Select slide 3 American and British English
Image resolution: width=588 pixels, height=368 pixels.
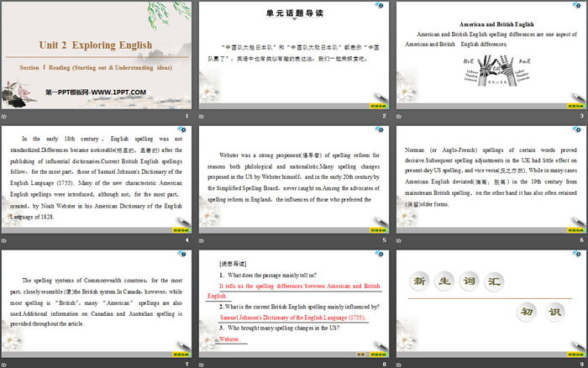point(491,55)
